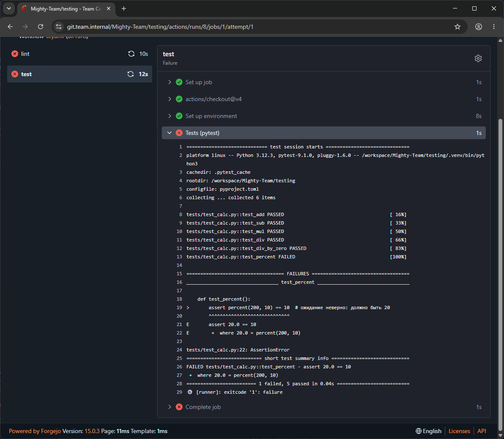The height and width of the screenshot is (439, 504).
Task: Expand the Set up job step
Action: [170, 82]
